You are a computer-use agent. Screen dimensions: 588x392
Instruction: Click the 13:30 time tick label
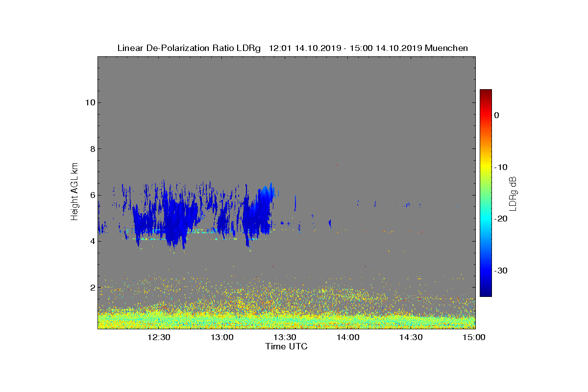285,337
